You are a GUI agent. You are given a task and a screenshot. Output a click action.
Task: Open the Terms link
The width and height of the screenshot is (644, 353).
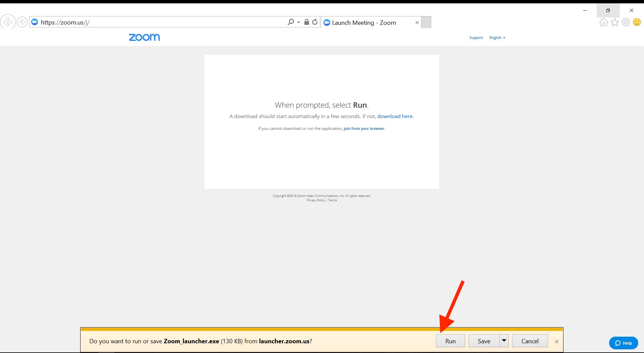click(333, 200)
